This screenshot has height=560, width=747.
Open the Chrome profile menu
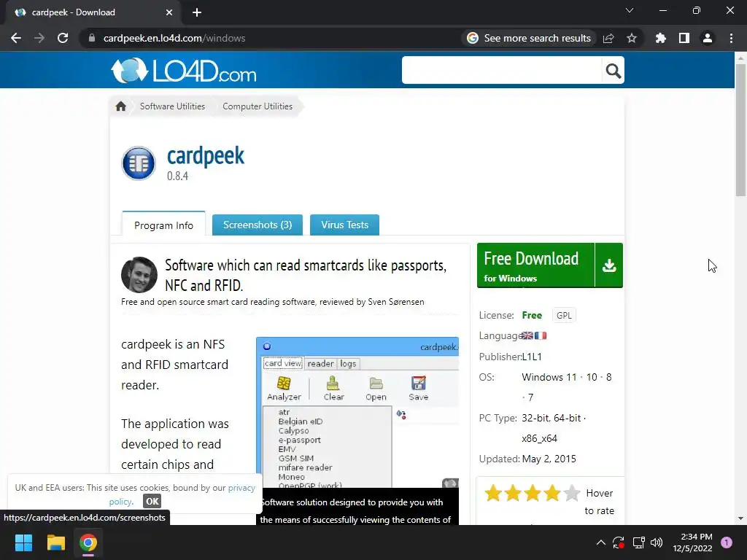(708, 38)
